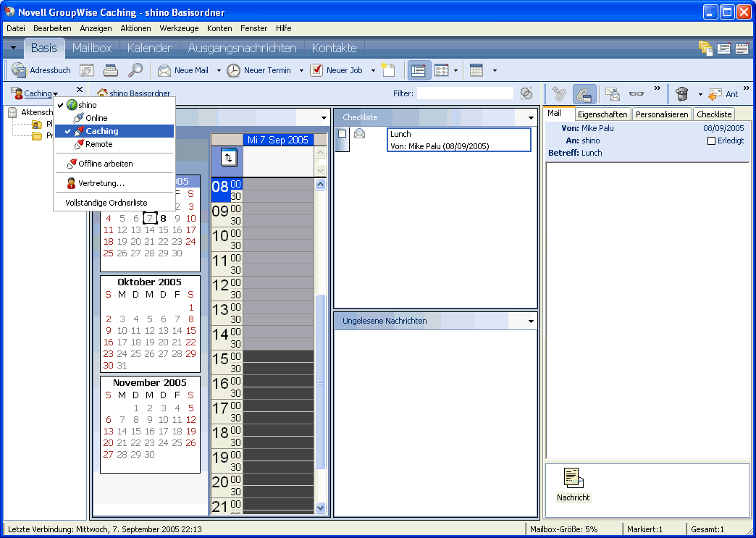
Task: Mark message with the glasses read icon
Action: coord(636,94)
